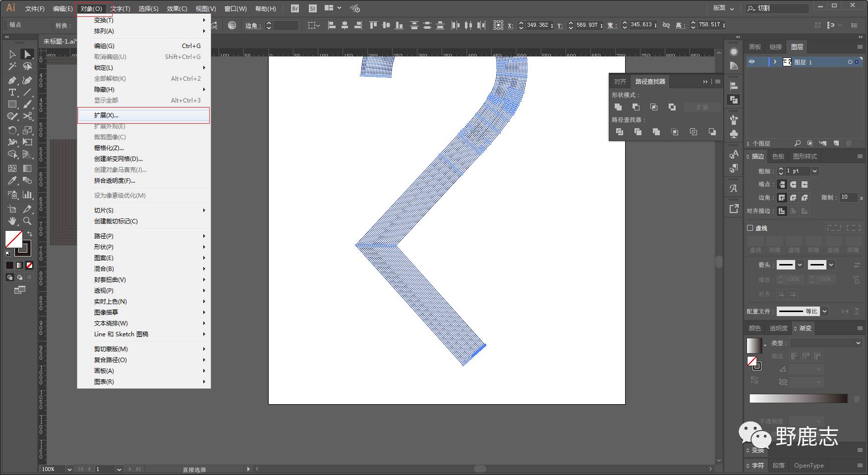Choose 扩展(X)... from the Object menu

(106, 115)
